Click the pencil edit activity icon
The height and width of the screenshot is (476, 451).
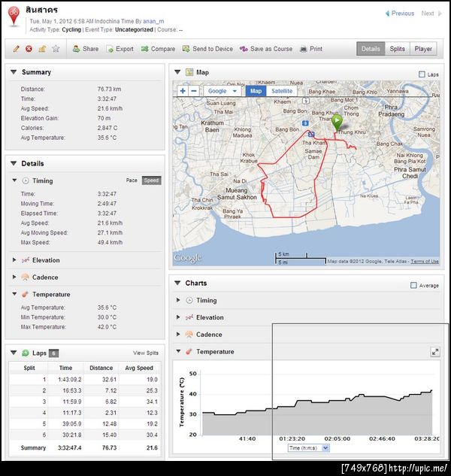(16, 49)
